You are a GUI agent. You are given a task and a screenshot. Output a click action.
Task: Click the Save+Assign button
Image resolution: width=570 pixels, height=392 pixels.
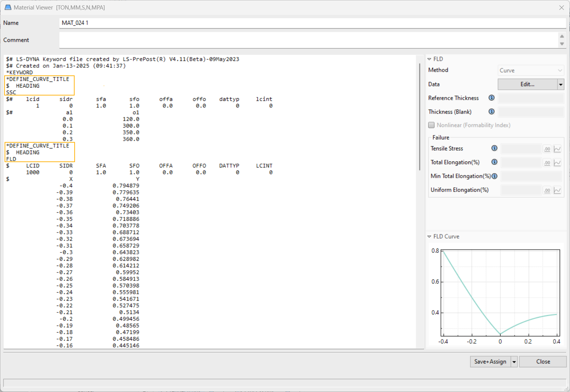coord(490,362)
